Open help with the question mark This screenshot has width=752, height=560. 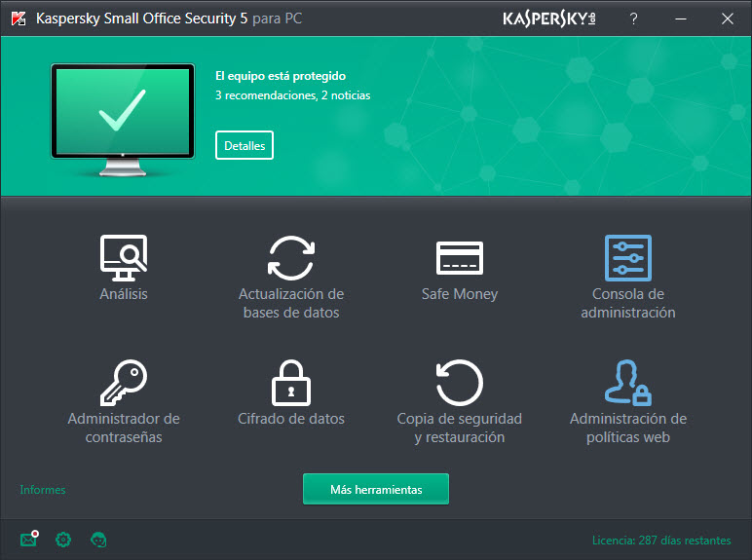pos(633,19)
